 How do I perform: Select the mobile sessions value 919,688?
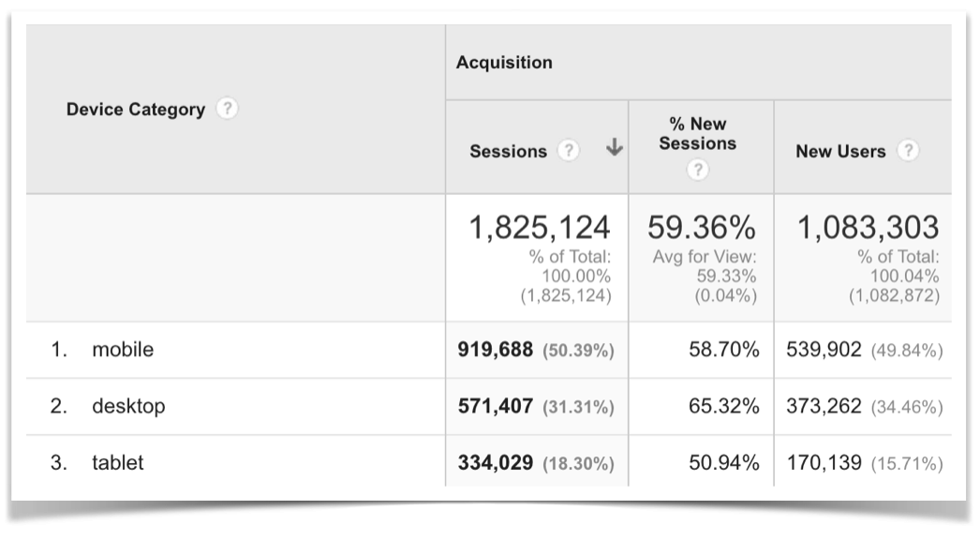(x=496, y=351)
